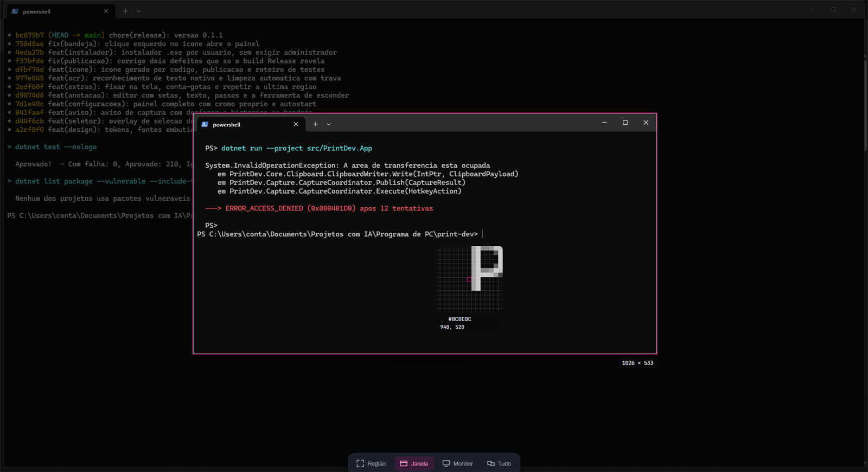
Task: Click the "CaptureCoordinator.Execute(HotkeyAction)" stack line
Action: pos(340,192)
